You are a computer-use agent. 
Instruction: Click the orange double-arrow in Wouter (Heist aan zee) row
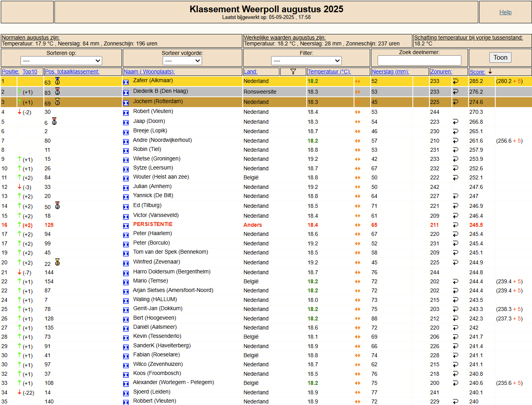358,178
